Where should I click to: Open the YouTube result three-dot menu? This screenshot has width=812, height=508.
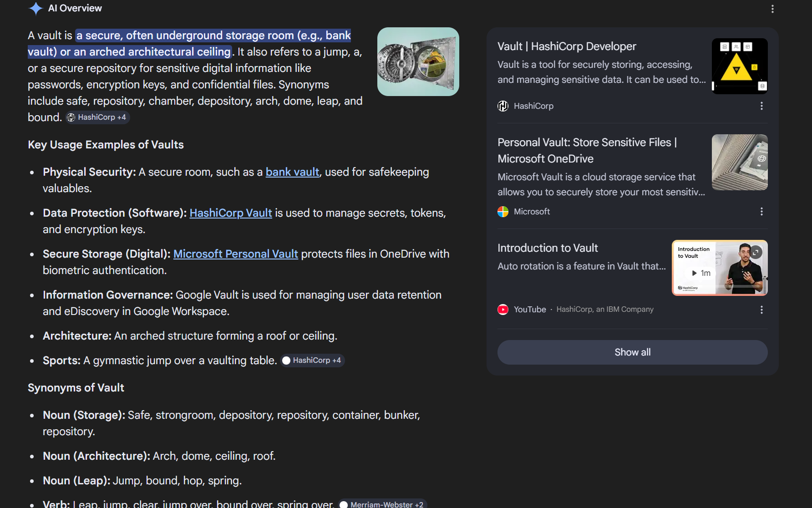[x=761, y=310]
